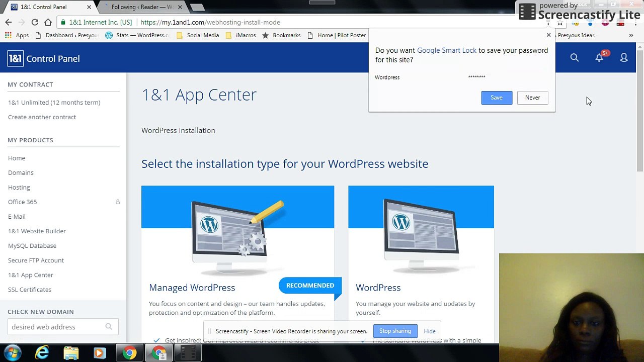The height and width of the screenshot is (362, 644).
Task: Open the Bookmarks starred bookmark
Action: coord(281,35)
